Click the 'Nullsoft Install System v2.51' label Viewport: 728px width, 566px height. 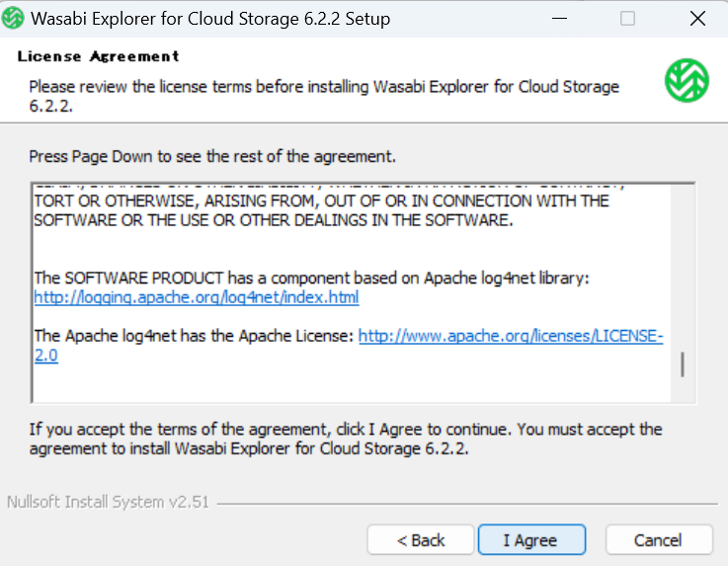pyautogui.click(x=108, y=502)
